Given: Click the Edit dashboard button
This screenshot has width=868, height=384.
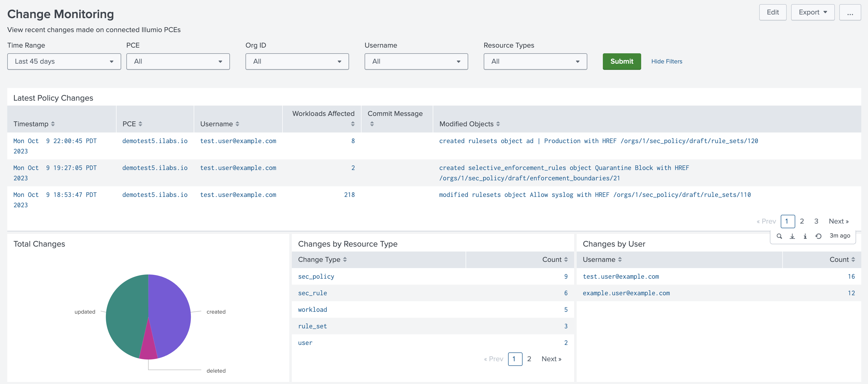Looking at the screenshot, I should 773,12.
